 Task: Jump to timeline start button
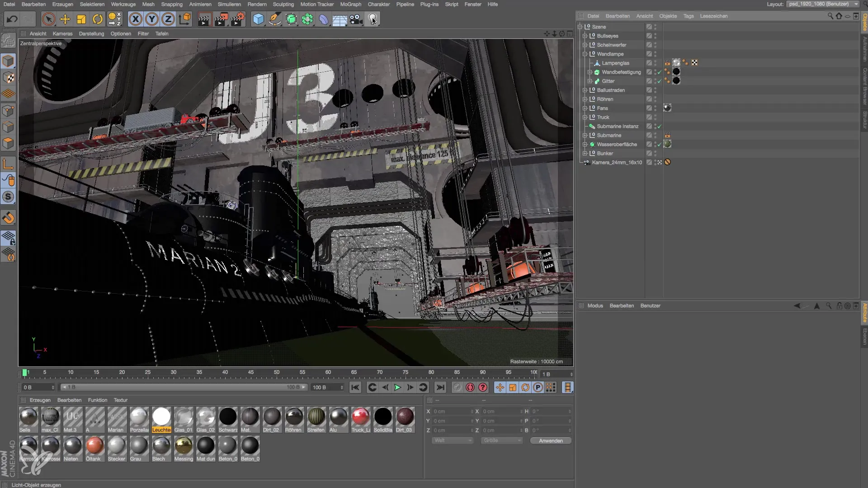pos(355,387)
